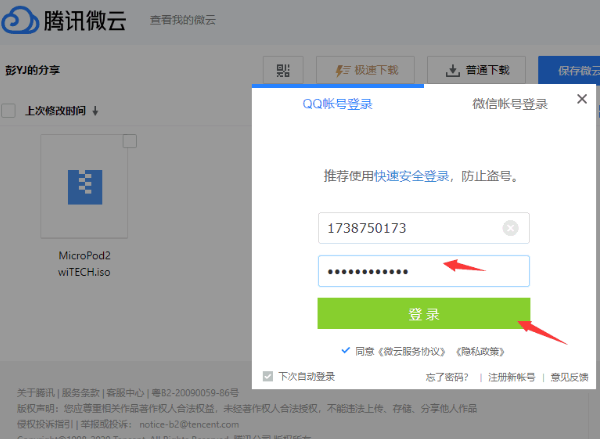Open the 快速安全登录 link
This screenshot has width=600, height=439.
411,176
